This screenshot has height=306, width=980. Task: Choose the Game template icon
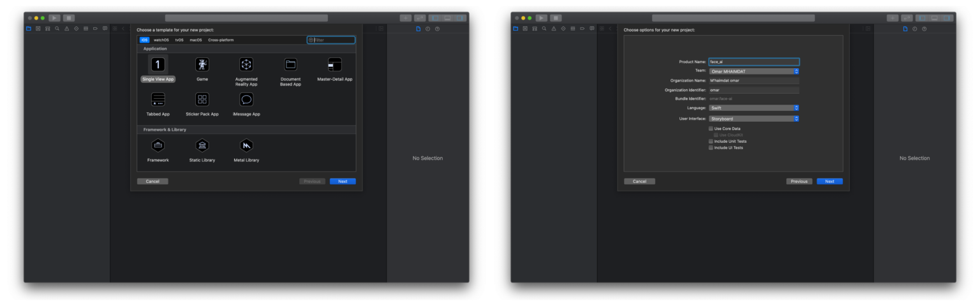(202, 64)
